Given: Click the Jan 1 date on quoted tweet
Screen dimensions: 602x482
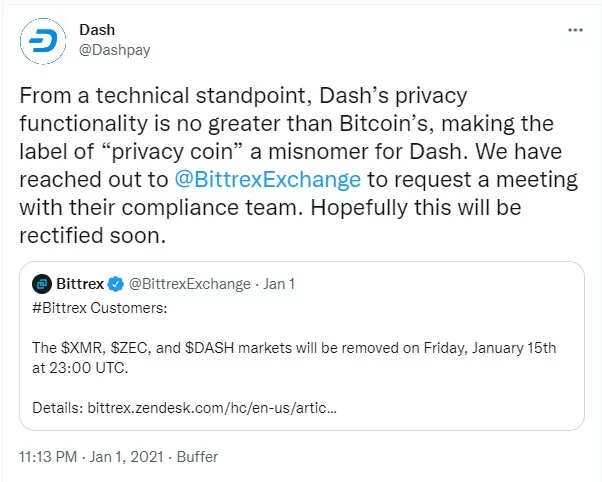Looking at the screenshot, I should pyautogui.click(x=277, y=283).
